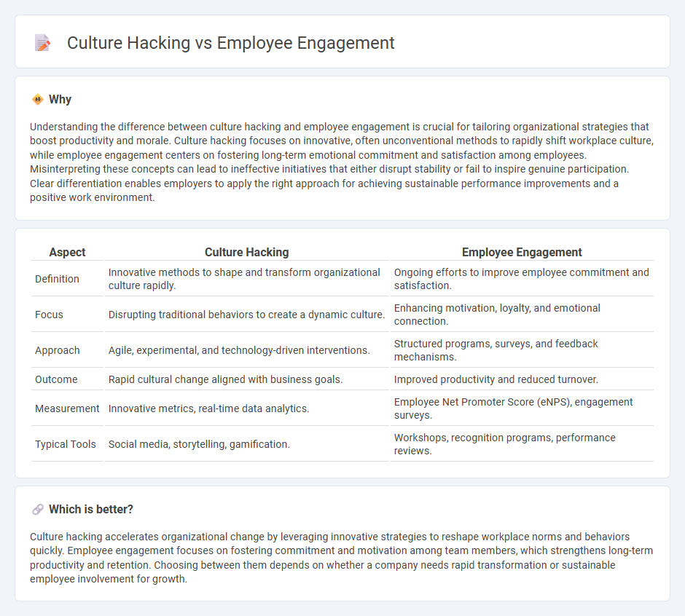Image resolution: width=685 pixels, height=616 pixels.
Task: Click the document pencil icon beside the title
Action: pyautogui.click(x=42, y=43)
